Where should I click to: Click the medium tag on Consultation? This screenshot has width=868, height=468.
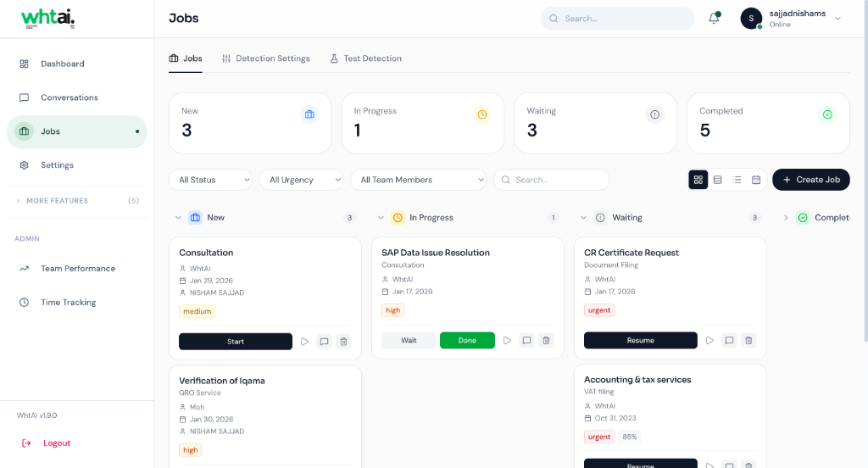click(197, 311)
